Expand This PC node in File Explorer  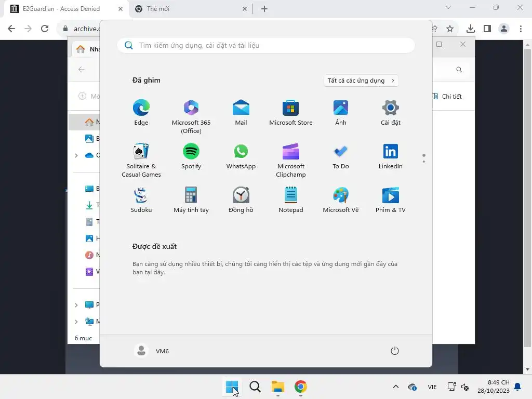point(76,305)
